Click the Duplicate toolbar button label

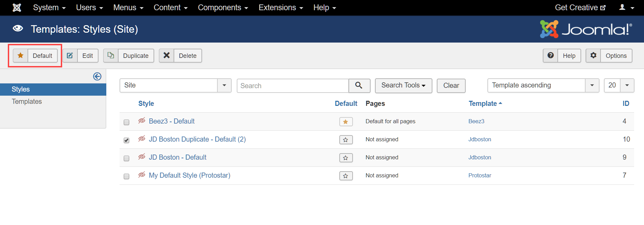click(136, 55)
